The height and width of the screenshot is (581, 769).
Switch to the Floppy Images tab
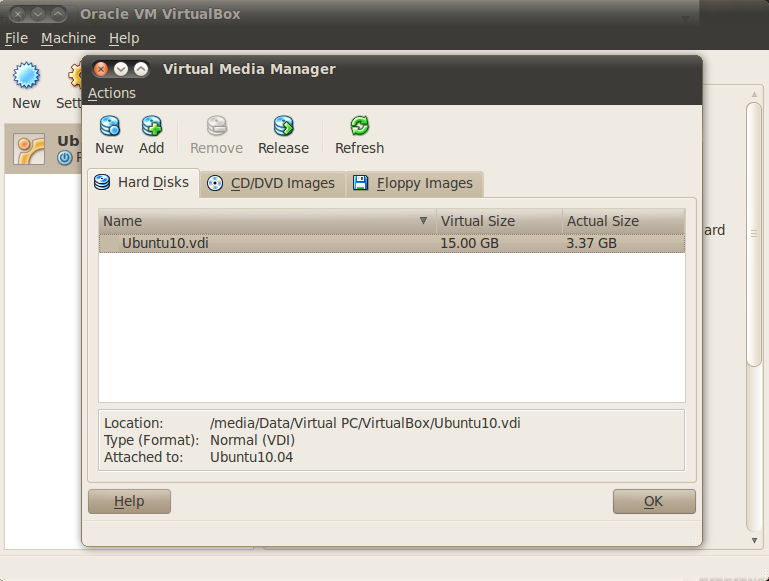414,183
